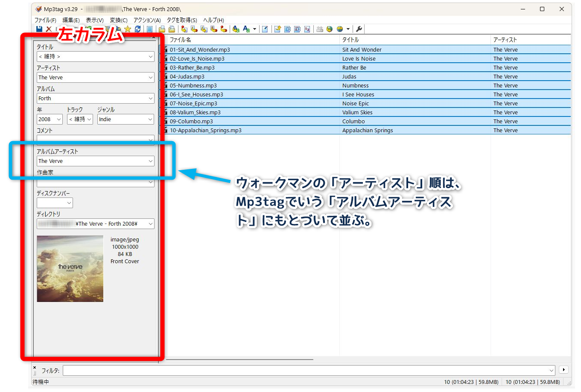Click the second globe tag source icon

pos(340,29)
